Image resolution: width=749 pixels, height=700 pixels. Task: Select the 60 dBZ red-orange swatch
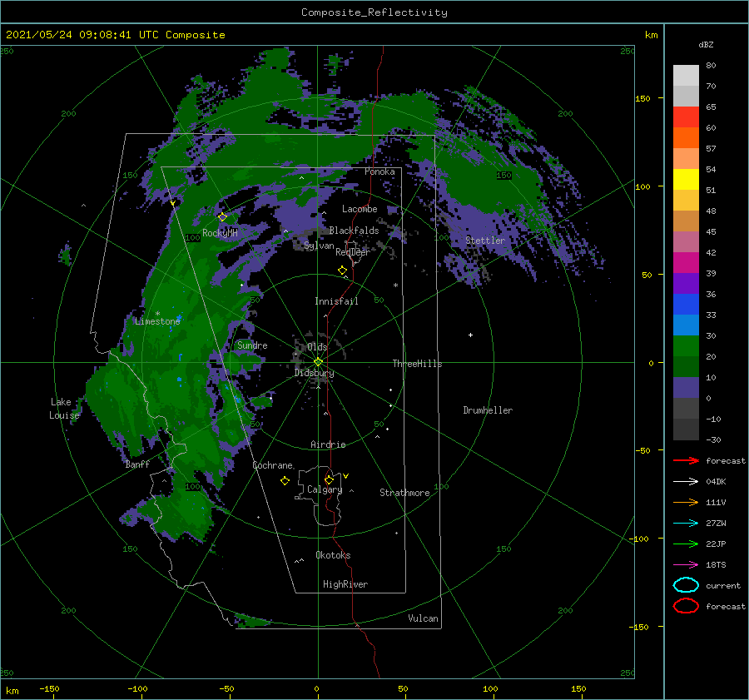pyautogui.click(x=686, y=117)
